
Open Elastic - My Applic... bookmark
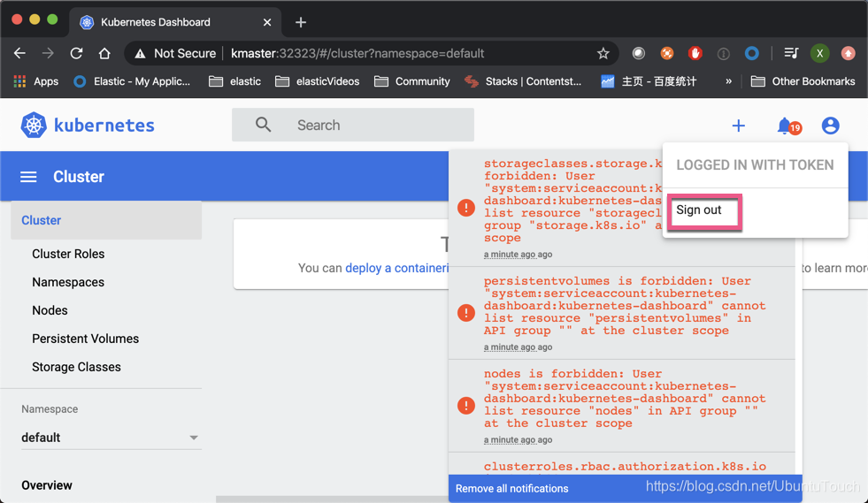tap(133, 81)
